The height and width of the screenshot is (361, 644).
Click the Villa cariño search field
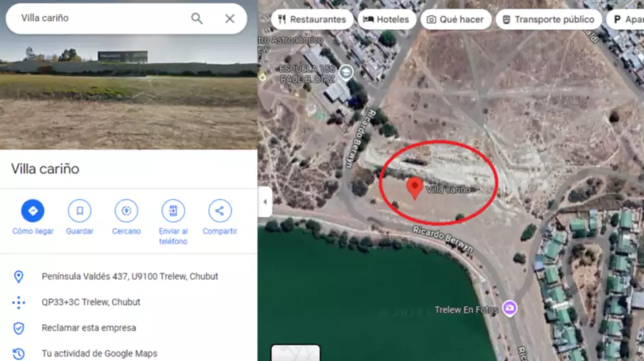tap(99, 19)
